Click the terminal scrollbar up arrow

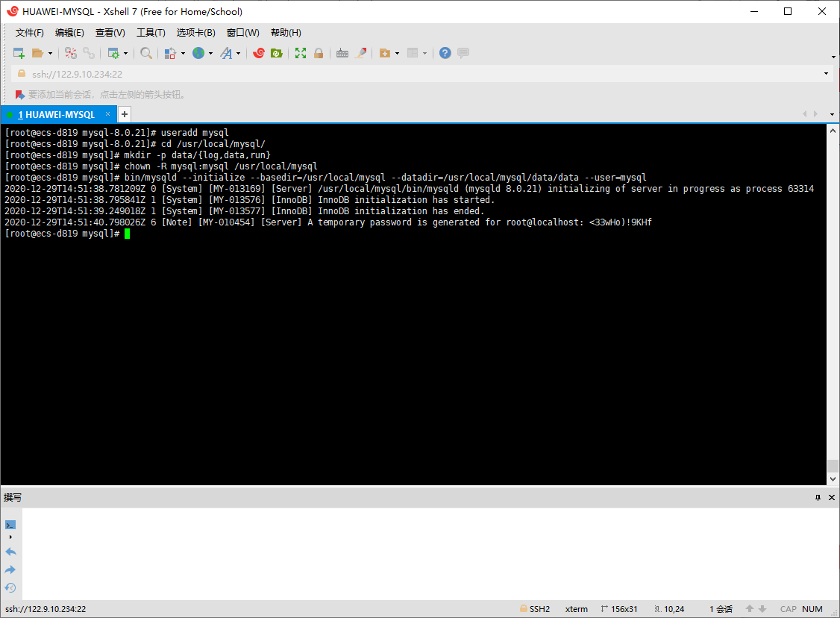tap(833, 131)
